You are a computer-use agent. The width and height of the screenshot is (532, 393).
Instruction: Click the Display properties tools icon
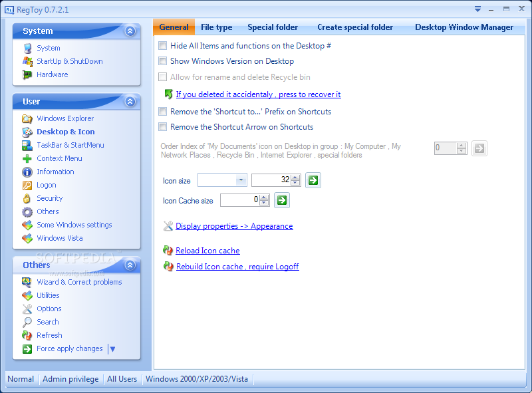(x=168, y=225)
